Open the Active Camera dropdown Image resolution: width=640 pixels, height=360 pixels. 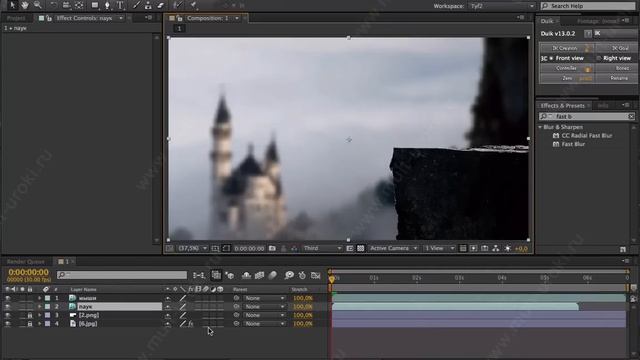point(393,248)
